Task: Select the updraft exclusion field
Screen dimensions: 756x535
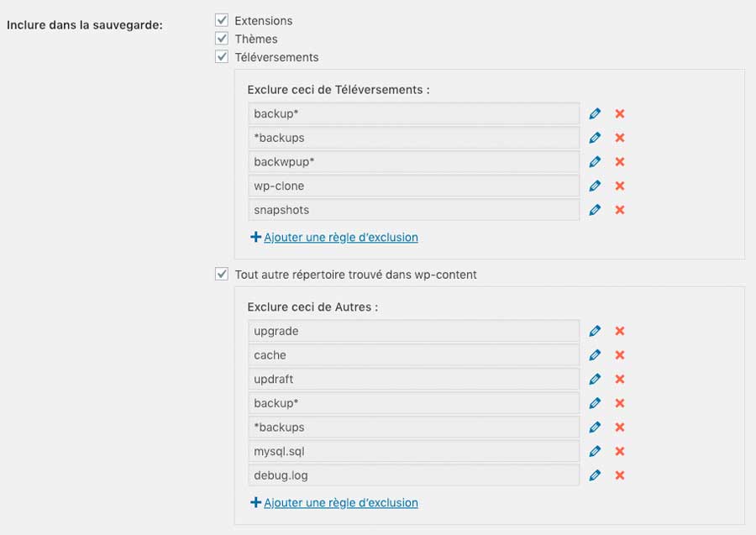Action: pos(413,379)
